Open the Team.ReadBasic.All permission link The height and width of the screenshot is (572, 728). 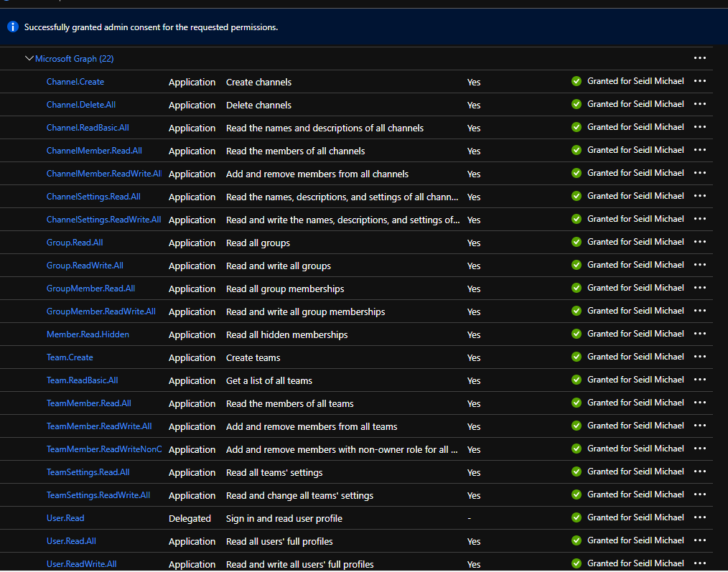pyautogui.click(x=82, y=380)
